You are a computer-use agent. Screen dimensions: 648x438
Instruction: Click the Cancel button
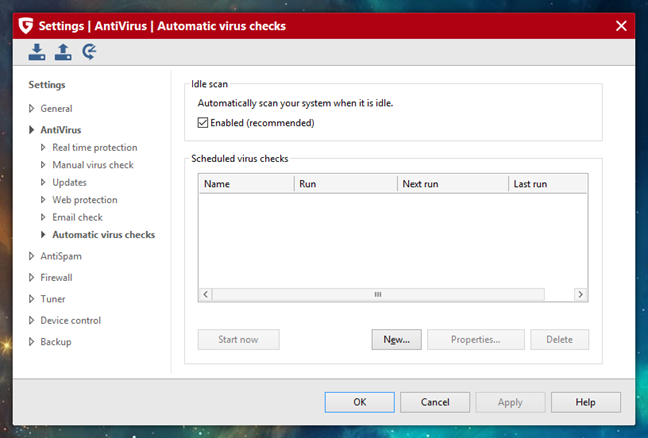click(435, 402)
